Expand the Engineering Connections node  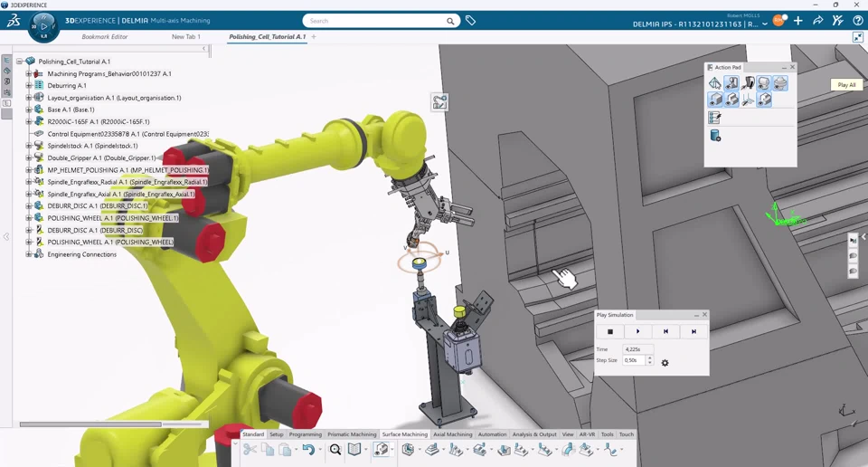(29, 254)
